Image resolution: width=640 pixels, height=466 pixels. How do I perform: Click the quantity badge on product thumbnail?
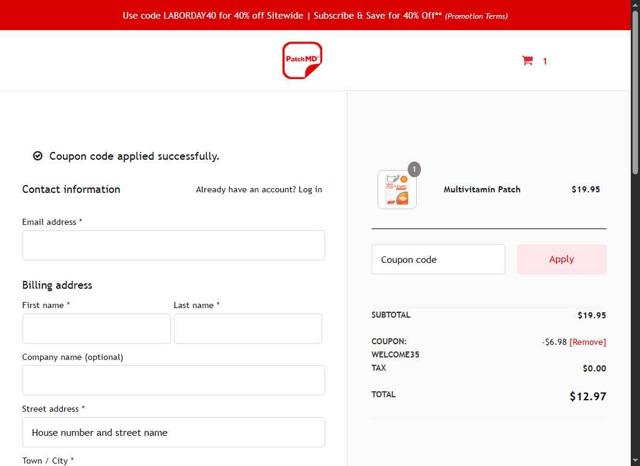pos(414,169)
